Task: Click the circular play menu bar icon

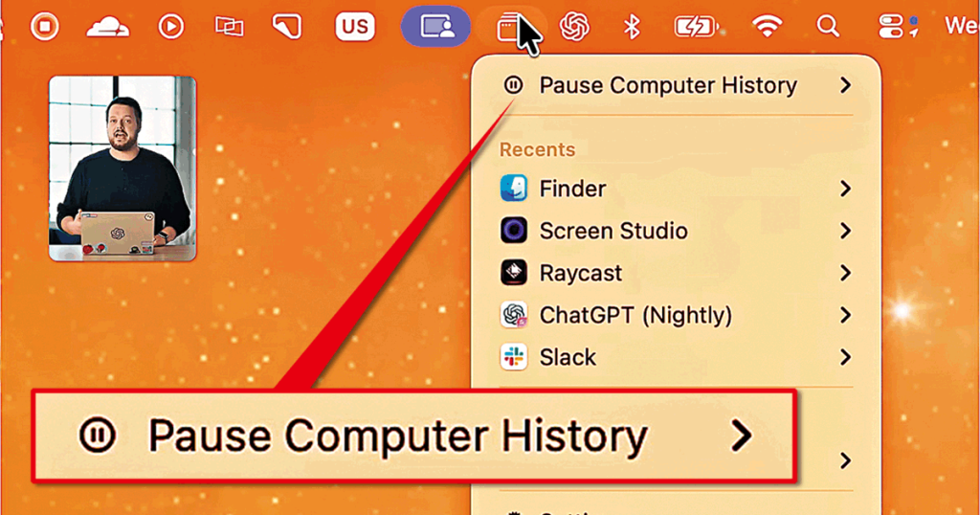Action: point(170,27)
